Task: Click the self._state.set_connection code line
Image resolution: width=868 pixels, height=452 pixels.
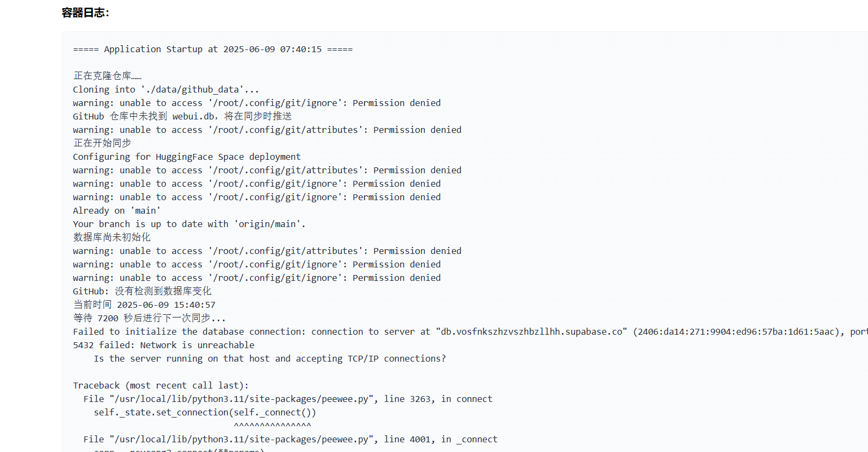Action: (x=205, y=412)
